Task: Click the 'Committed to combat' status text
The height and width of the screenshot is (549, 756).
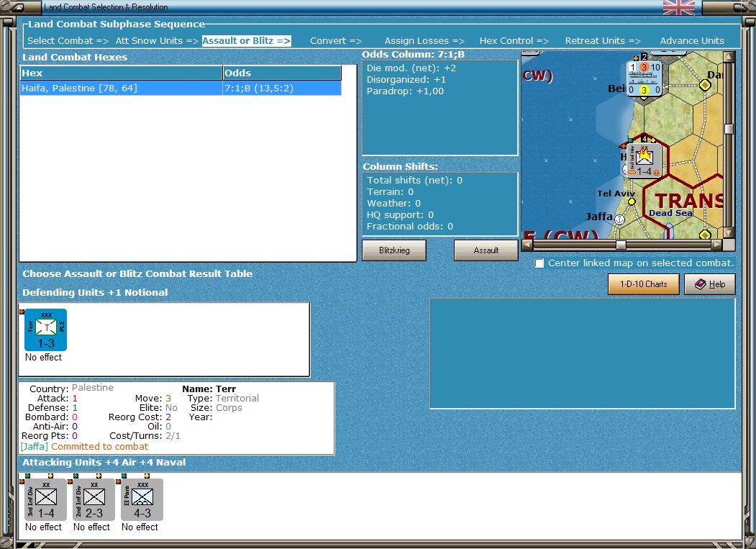Action: 99,447
